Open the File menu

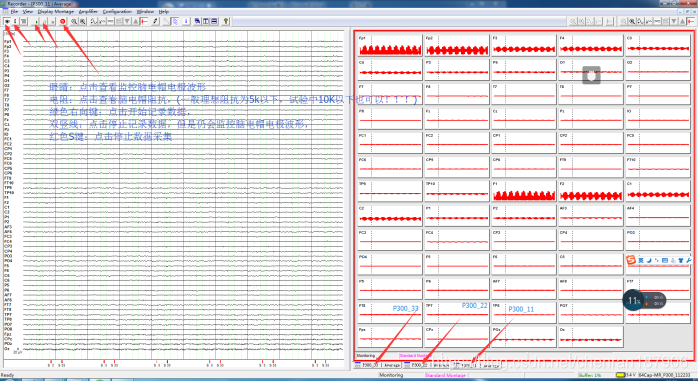point(14,12)
